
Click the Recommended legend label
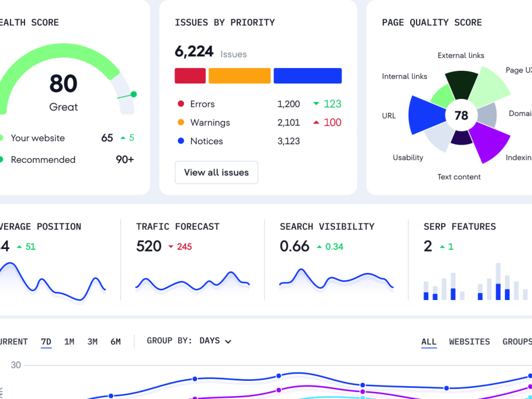pyautogui.click(x=43, y=160)
